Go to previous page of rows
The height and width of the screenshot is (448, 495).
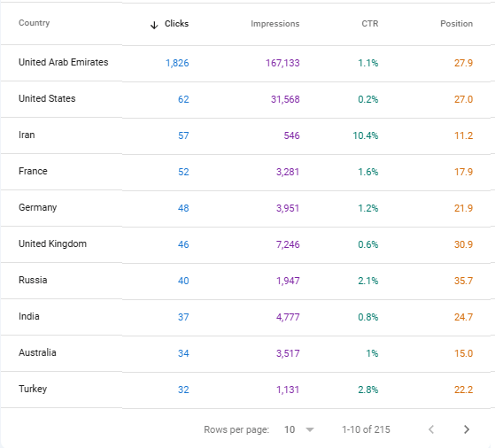(431, 429)
